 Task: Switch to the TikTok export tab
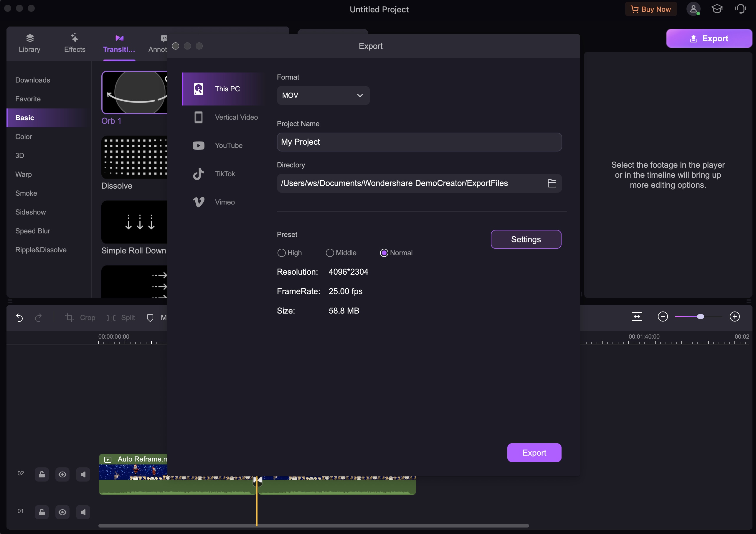[224, 173]
